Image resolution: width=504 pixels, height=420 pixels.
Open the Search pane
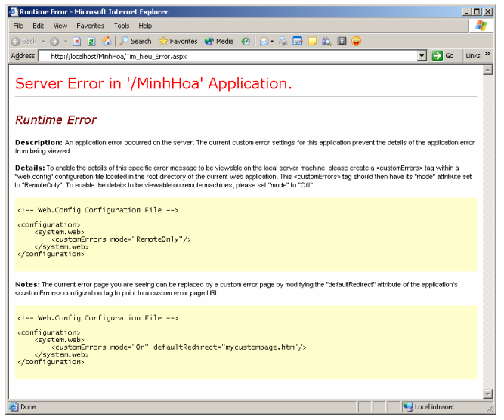click(x=135, y=41)
